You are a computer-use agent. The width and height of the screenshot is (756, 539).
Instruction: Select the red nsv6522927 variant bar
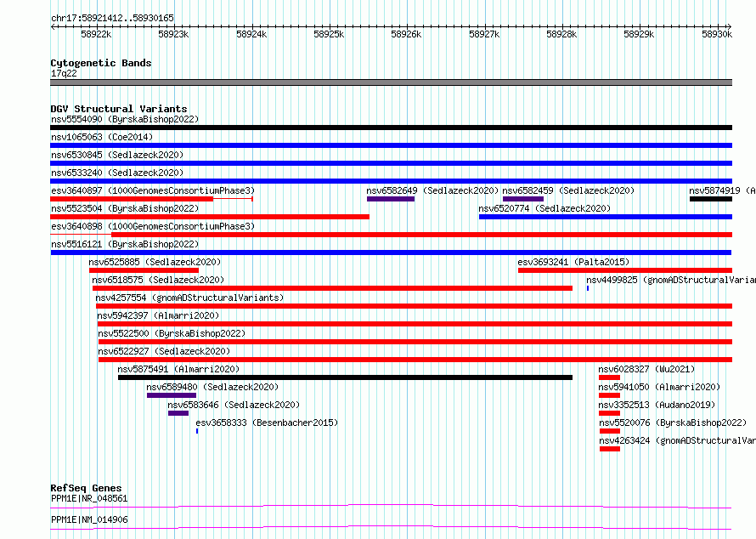pos(415,360)
